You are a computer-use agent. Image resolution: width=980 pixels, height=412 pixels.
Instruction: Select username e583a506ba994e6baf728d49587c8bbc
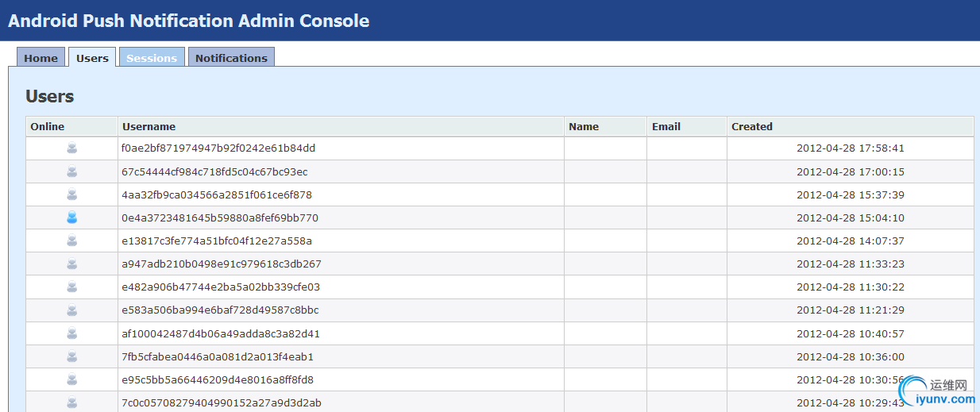[220, 310]
